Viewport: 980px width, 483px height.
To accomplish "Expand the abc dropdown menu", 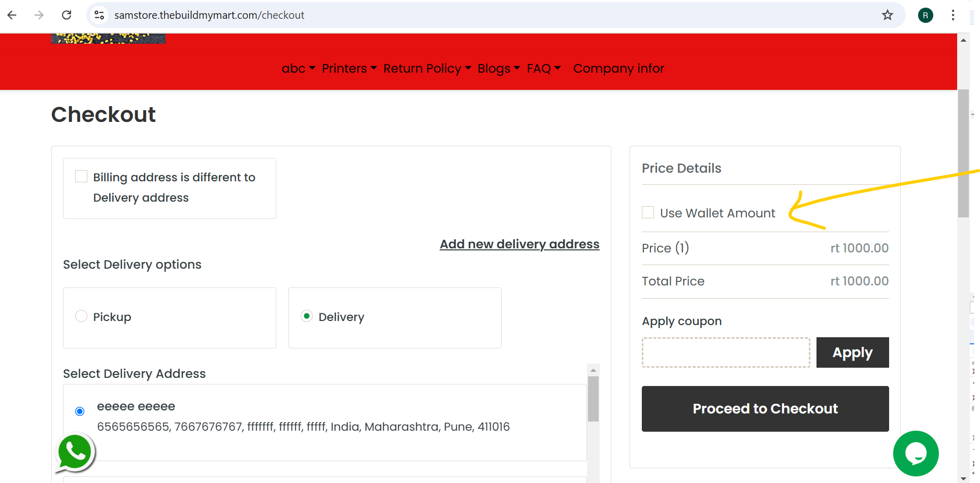I will point(299,69).
